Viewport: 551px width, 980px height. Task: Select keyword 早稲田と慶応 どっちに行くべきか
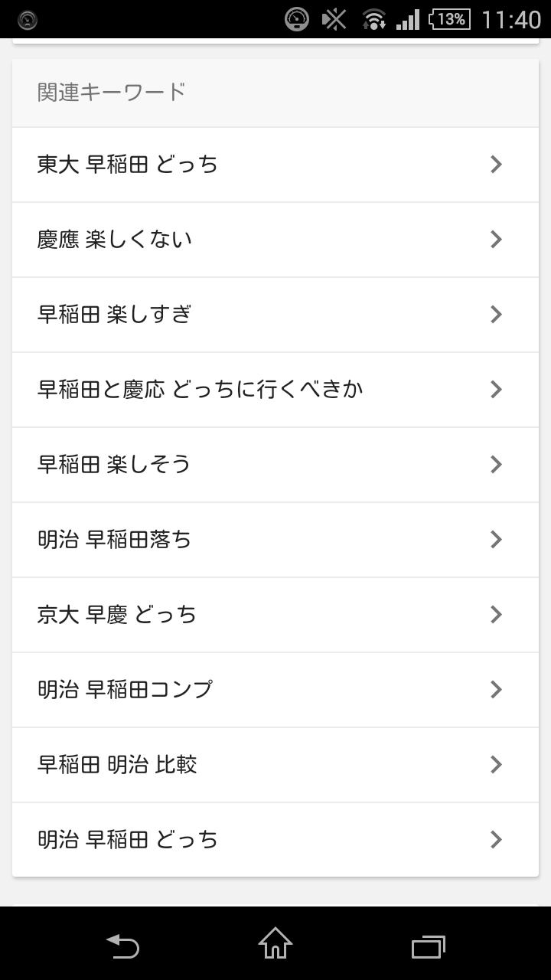(x=201, y=390)
